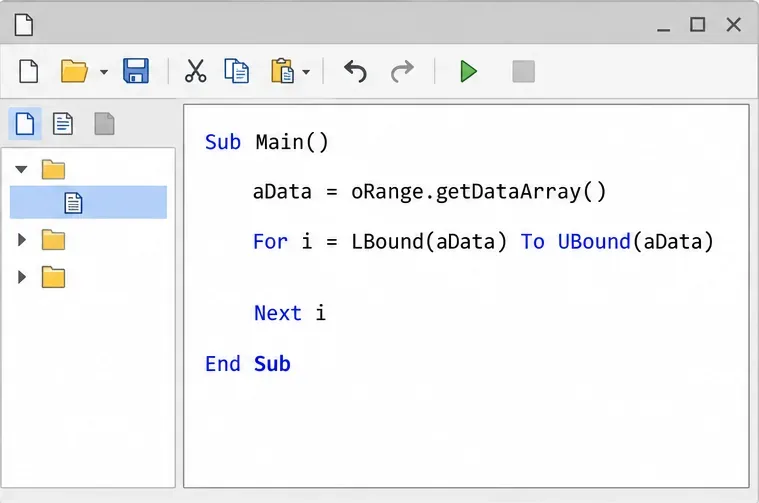759x503 pixels.
Task: Click the "aData = oRange.getDataArray()" line
Action: point(429,192)
